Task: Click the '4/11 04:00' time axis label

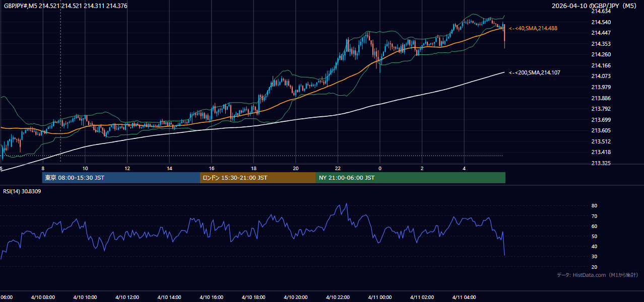Action: tap(464, 297)
